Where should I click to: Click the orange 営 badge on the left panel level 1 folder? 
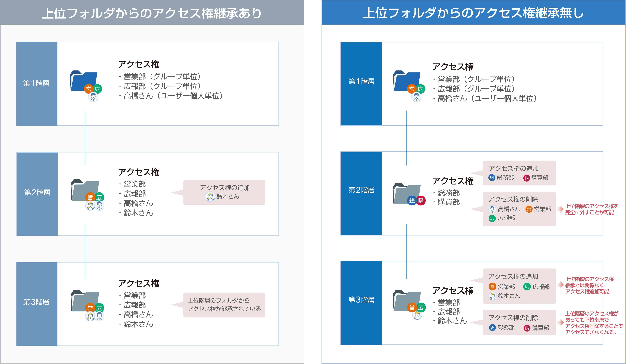88,89
